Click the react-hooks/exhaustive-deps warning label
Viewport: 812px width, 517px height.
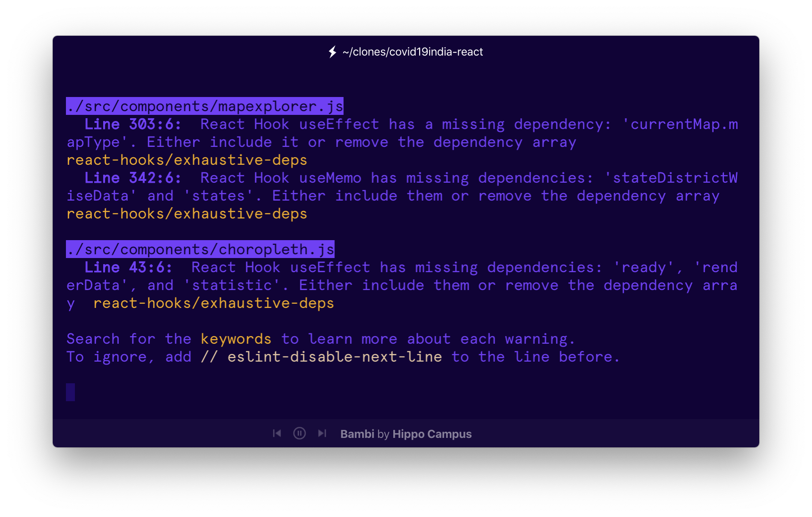click(x=187, y=160)
